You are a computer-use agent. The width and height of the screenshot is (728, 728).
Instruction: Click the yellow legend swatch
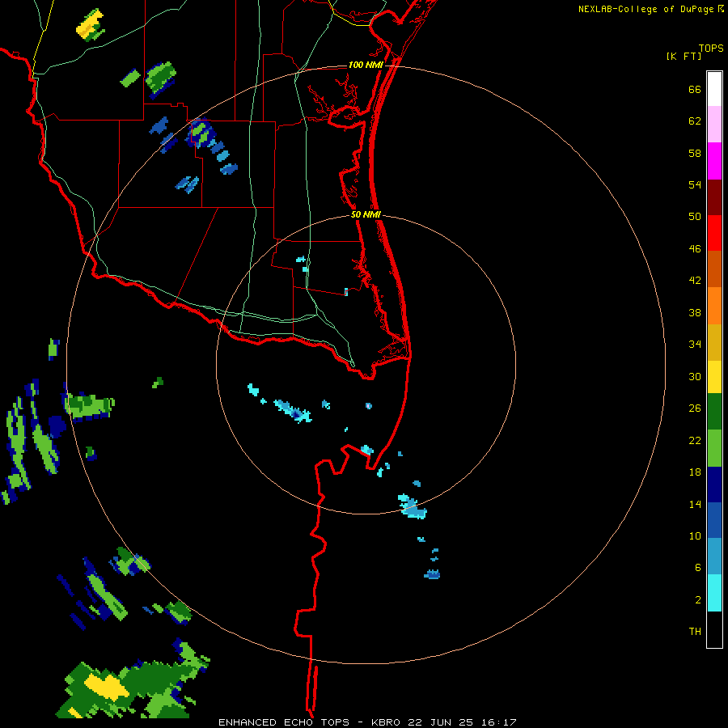coord(714,377)
